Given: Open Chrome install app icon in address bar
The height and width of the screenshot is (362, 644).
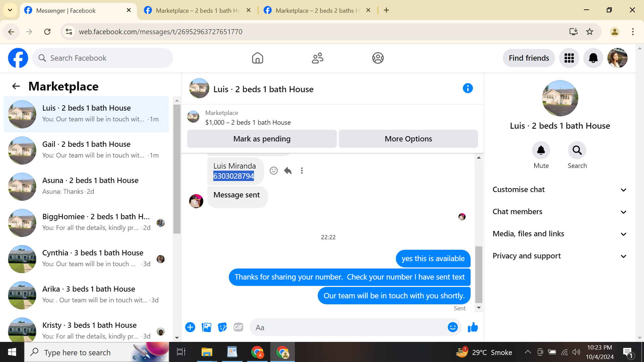Looking at the screenshot, I should click(574, 32).
